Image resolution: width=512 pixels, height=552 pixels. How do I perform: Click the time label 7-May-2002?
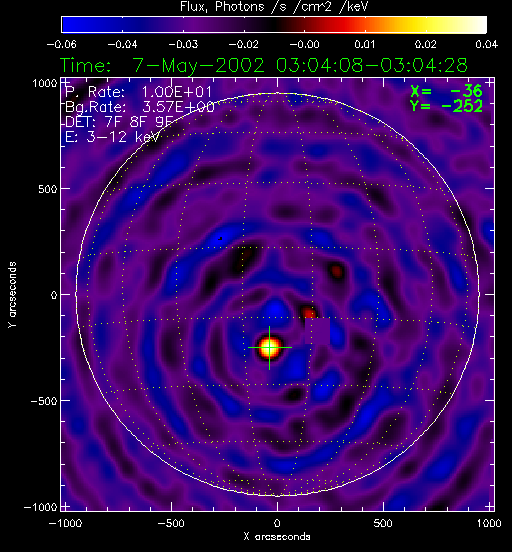click(x=198, y=65)
